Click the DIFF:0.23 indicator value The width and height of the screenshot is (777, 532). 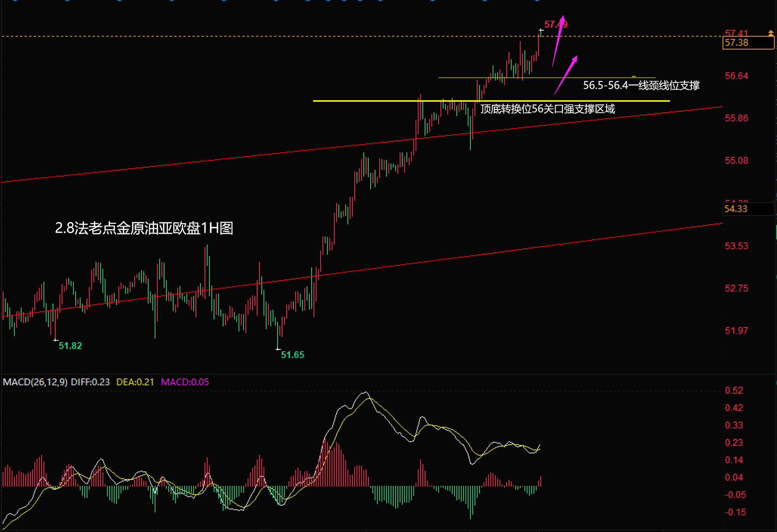tap(90, 382)
